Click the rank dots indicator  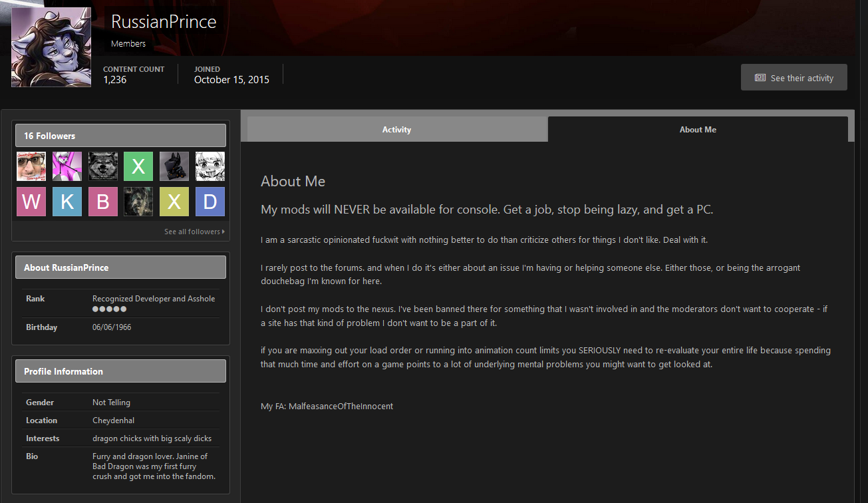(x=109, y=309)
